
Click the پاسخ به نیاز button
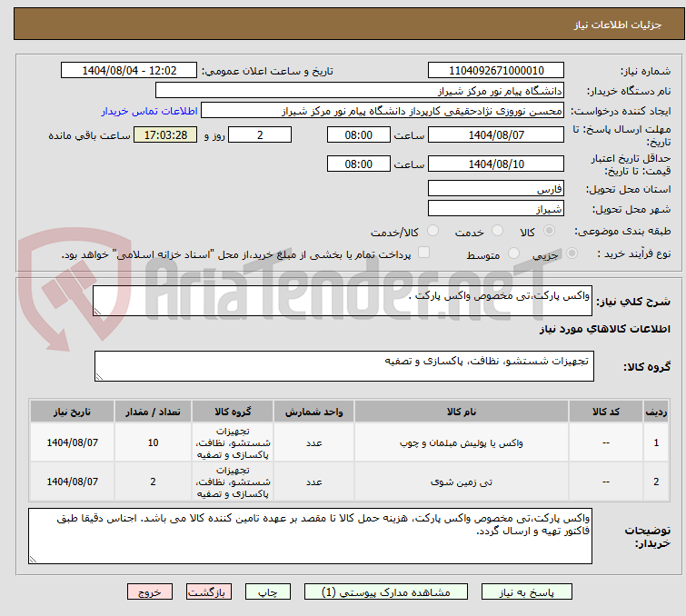click(x=527, y=592)
